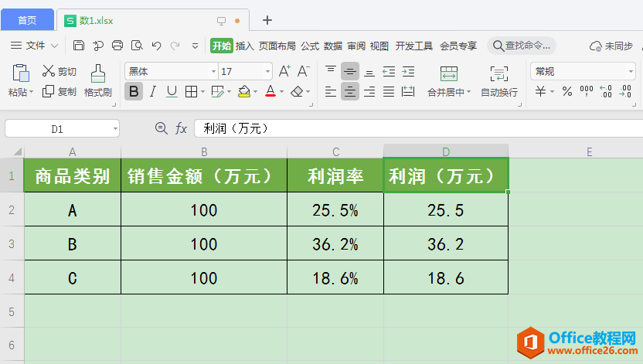Image resolution: width=643 pixels, height=364 pixels.
Task: Open the 公式 Formulas tab
Action: (x=310, y=46)
